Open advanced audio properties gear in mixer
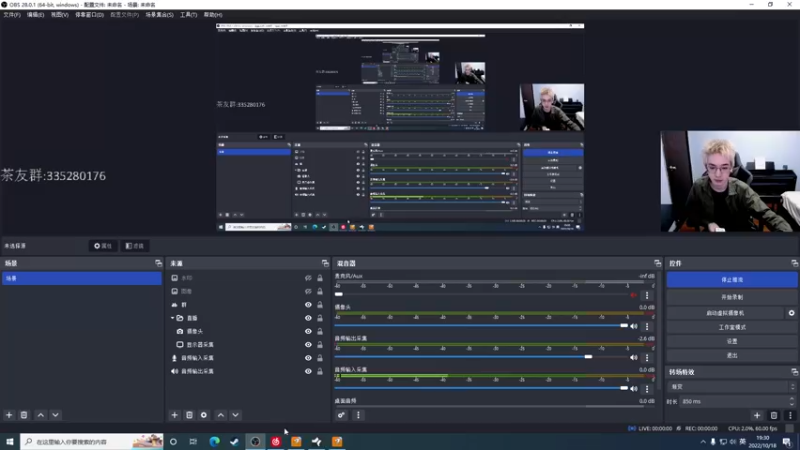This screenshot has height=450, width=800. pyautogui.click(x=341, y=415)
